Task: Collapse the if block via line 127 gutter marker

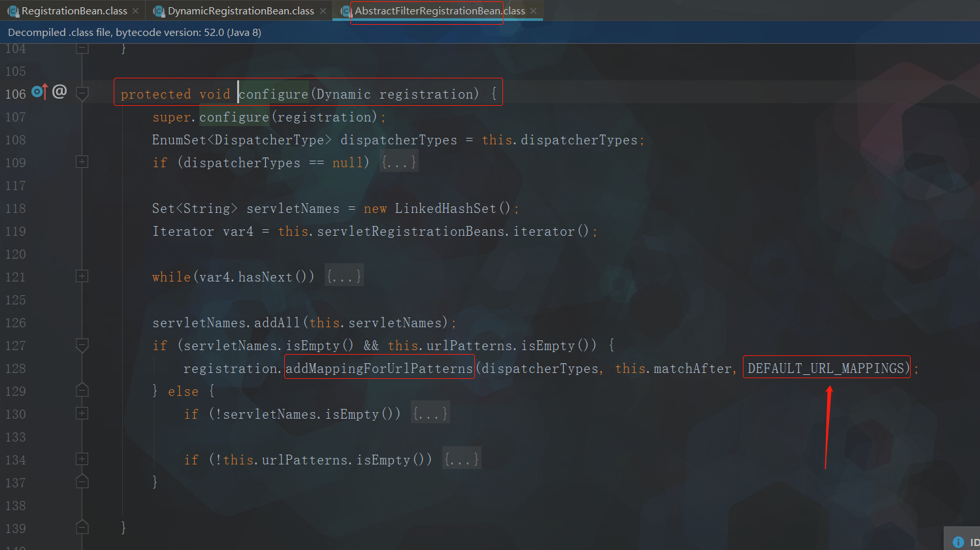Action: click(82, 345)
